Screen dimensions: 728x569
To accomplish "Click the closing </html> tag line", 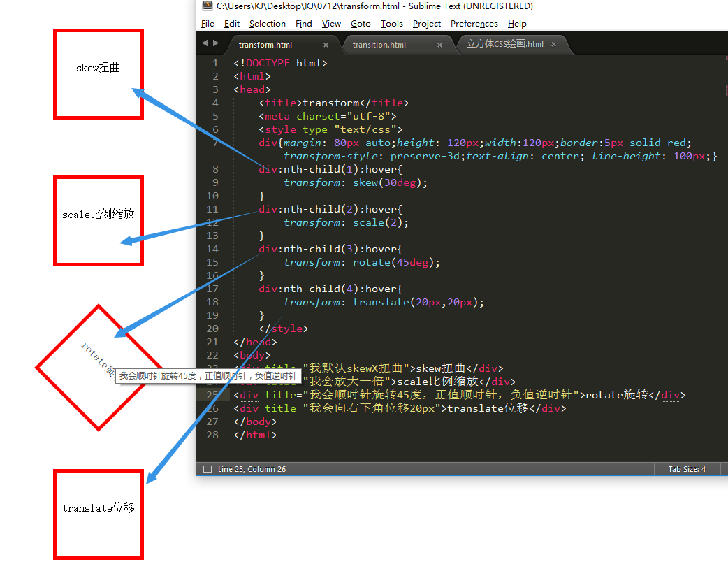I will point(255,435).
